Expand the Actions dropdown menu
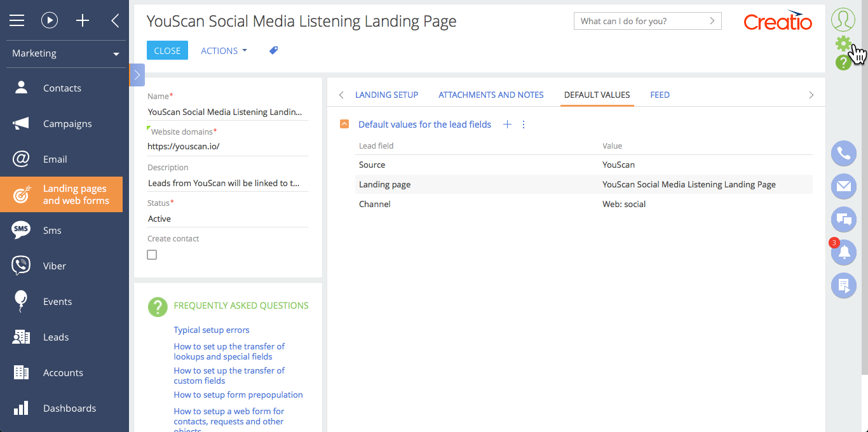868x432 pixels. point(224,51)
